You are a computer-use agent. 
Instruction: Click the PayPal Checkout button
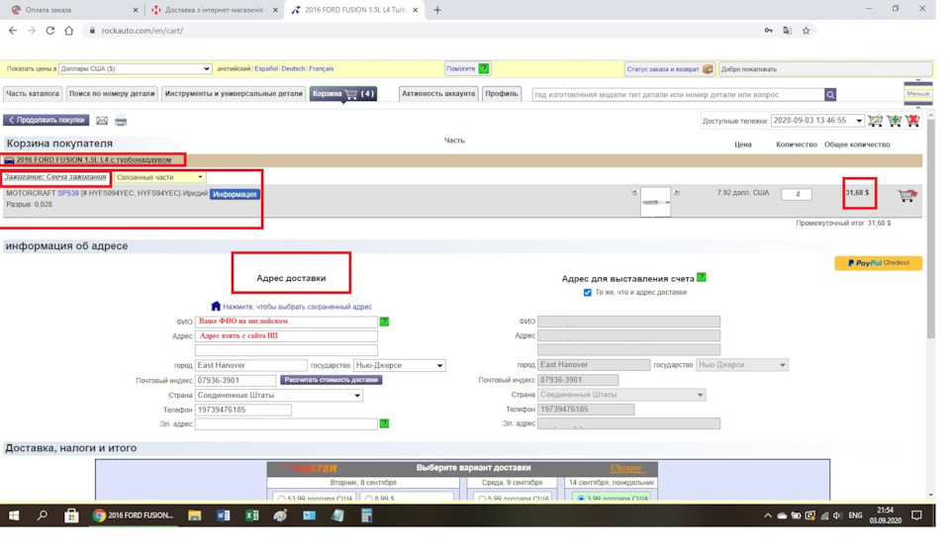pos(878,263)
